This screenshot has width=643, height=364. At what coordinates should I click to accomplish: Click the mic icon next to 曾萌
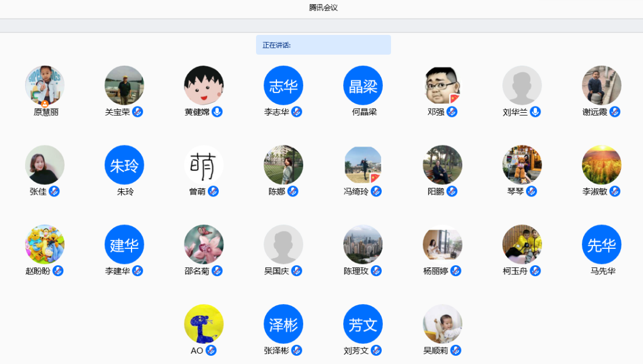[213, 191]
